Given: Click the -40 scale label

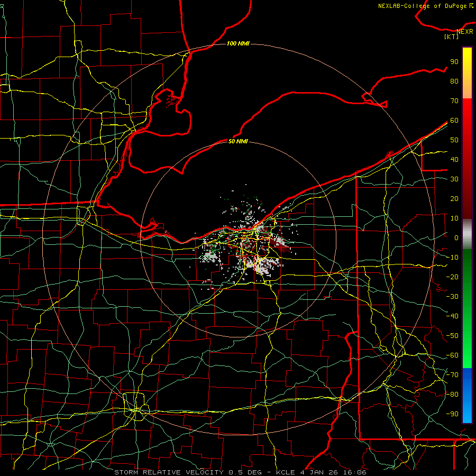Looking at the screenshot, I should 452,316.
